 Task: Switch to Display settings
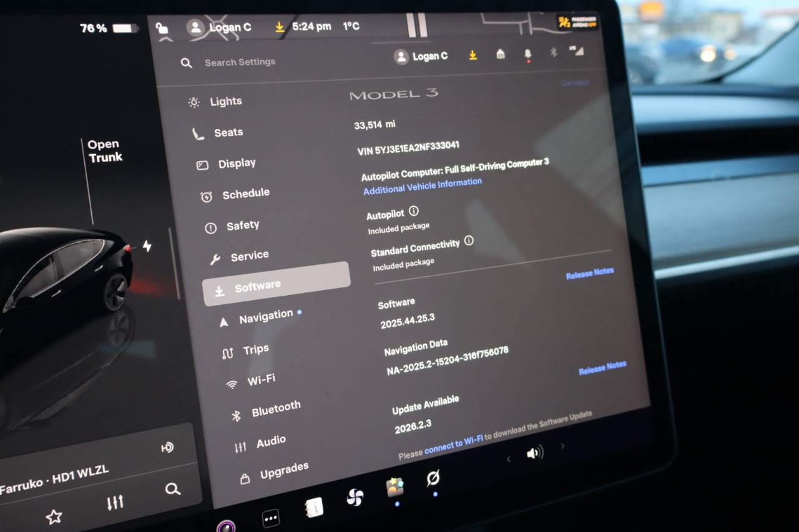[x=237, y=163]
